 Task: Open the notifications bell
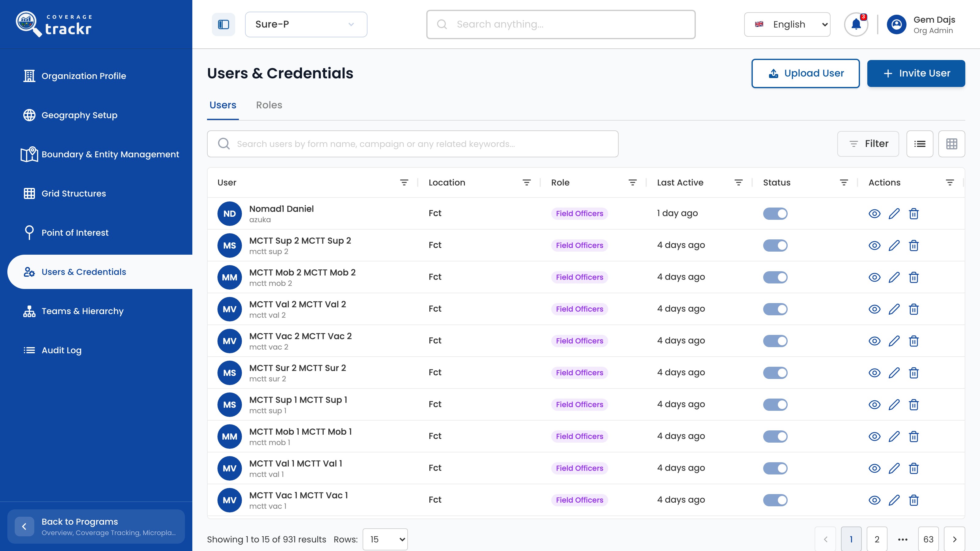click(x=856, y=24)
